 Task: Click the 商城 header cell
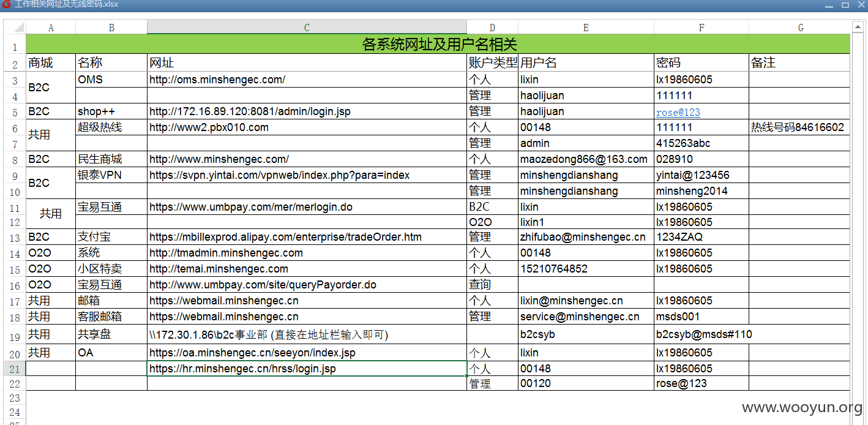pos(51,62)
